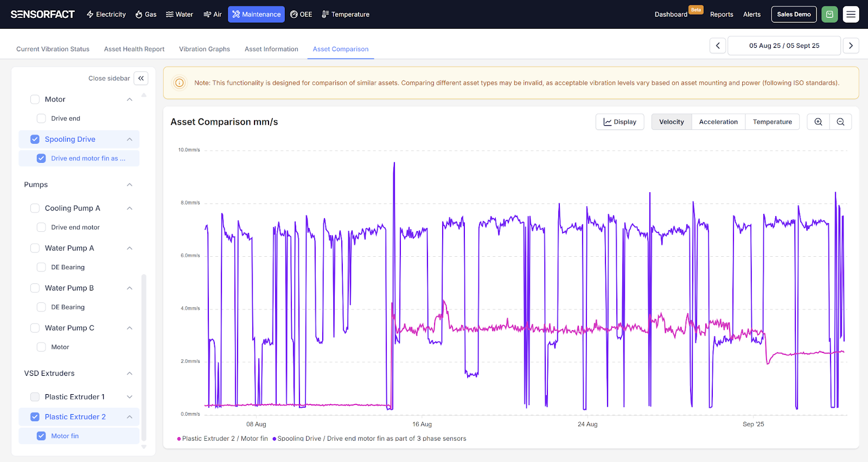Click the Display button

tap(620, 122)
